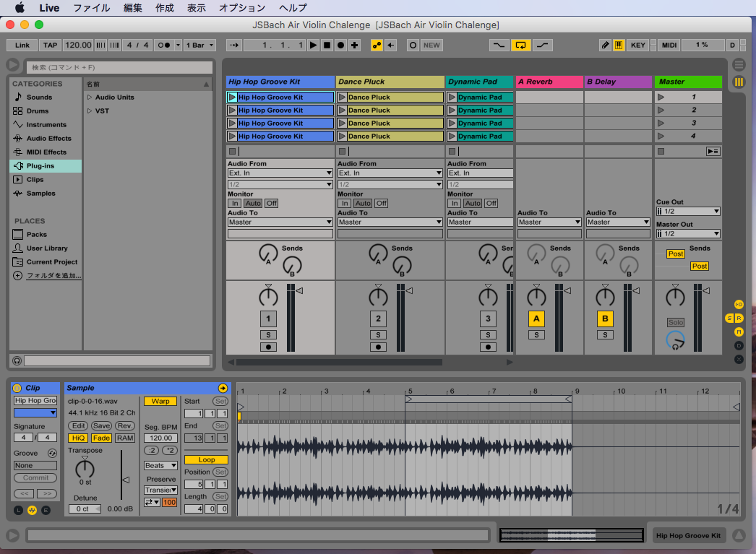
Task: Toggle the Punch-Out switch
Action: point(542,46)
